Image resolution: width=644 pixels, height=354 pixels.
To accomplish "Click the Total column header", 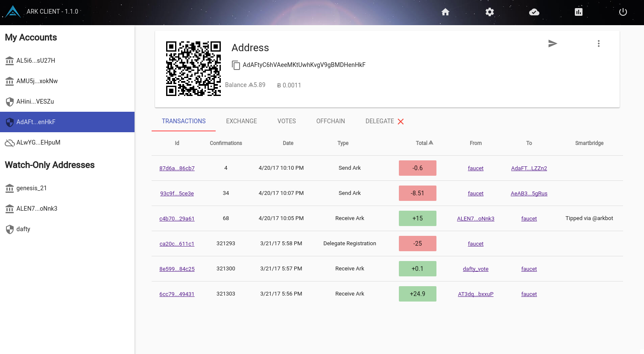I will point(424,143).
